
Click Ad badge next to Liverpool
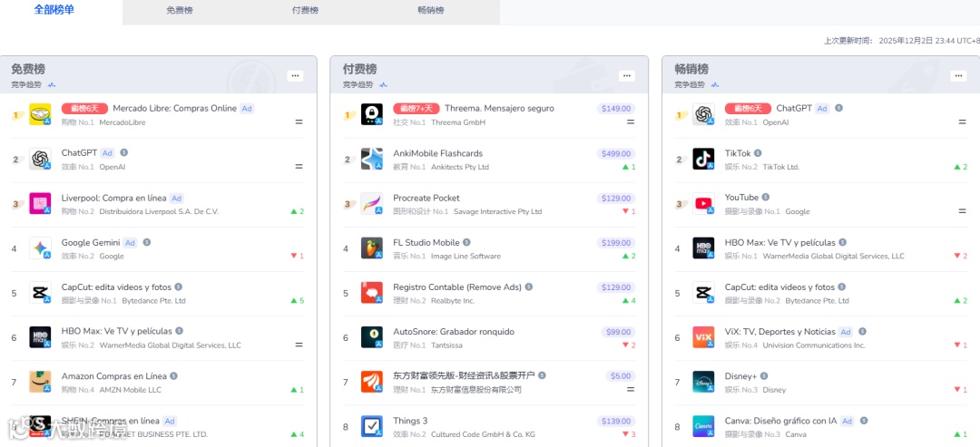tap(177, 199)
